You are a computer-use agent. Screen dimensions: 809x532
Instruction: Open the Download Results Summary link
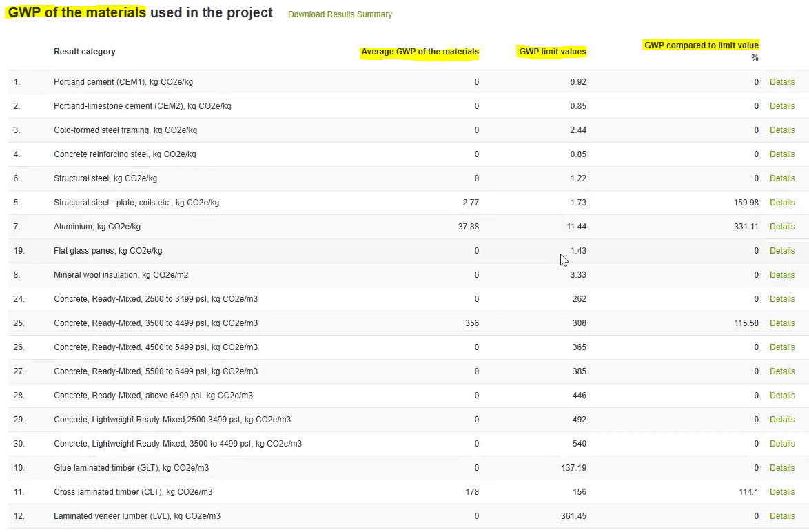point(339,14)
